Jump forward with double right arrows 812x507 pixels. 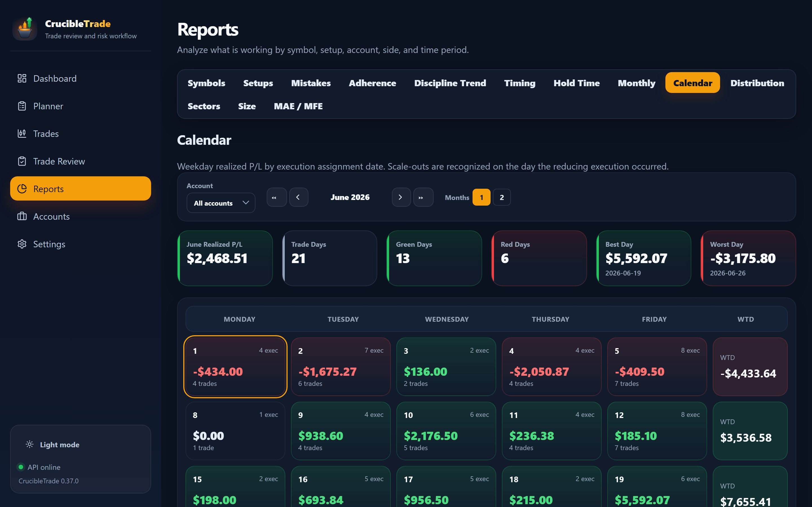click(x=423, y=197)
